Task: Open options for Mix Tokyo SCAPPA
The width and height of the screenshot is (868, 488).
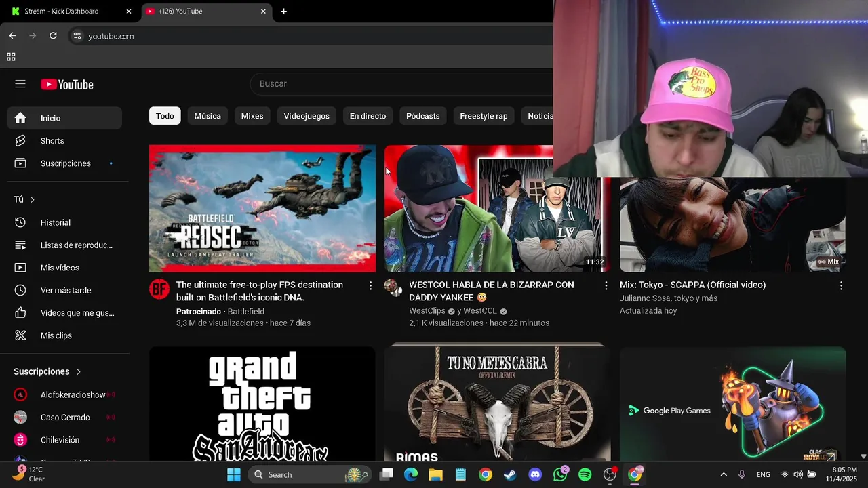Action: click(x=841, y=286)
